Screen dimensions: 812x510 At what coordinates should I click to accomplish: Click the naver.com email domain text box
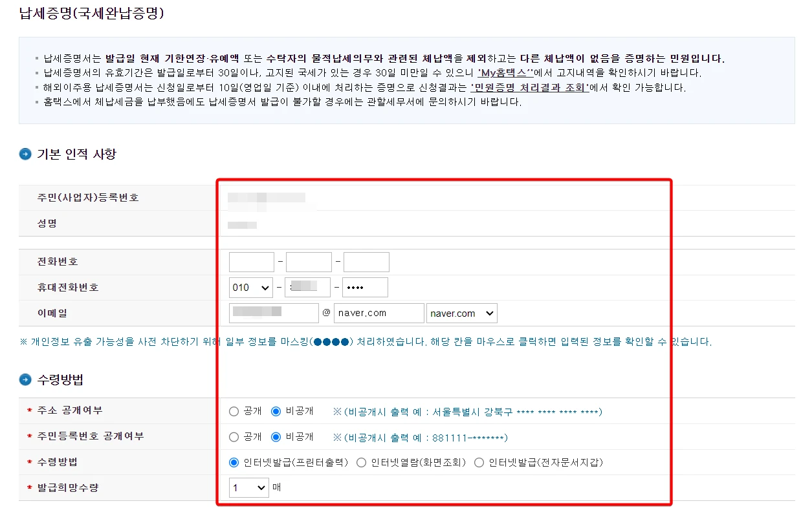(379, 313)
